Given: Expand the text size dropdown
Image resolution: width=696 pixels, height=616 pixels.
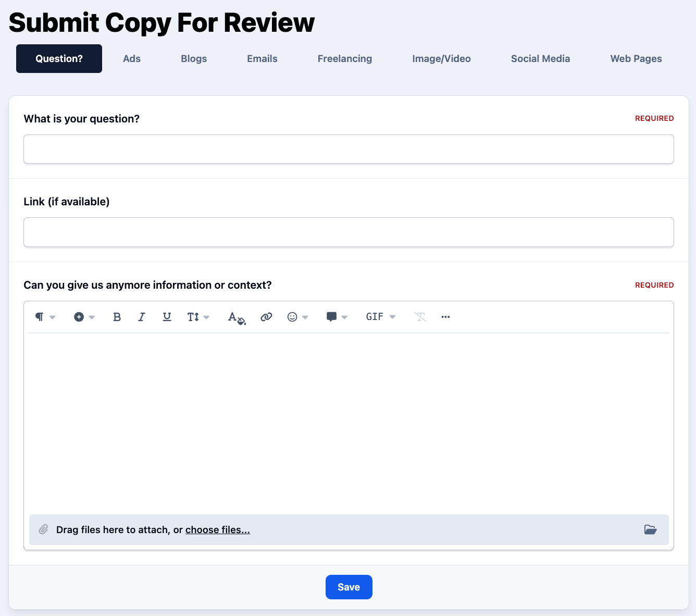Looking at the screenshot, I should (198, 317).
